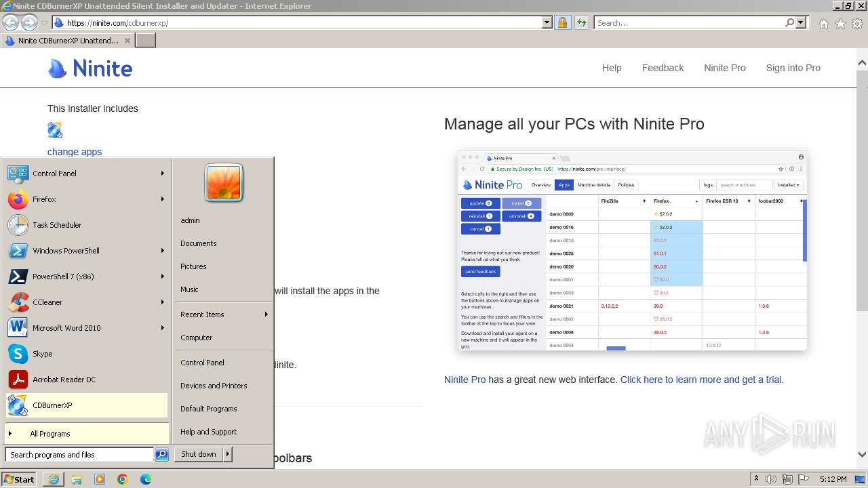Open Internet Explorer Tools gear
The height and width of the screenshot is (488, 868).
(857, 24)
